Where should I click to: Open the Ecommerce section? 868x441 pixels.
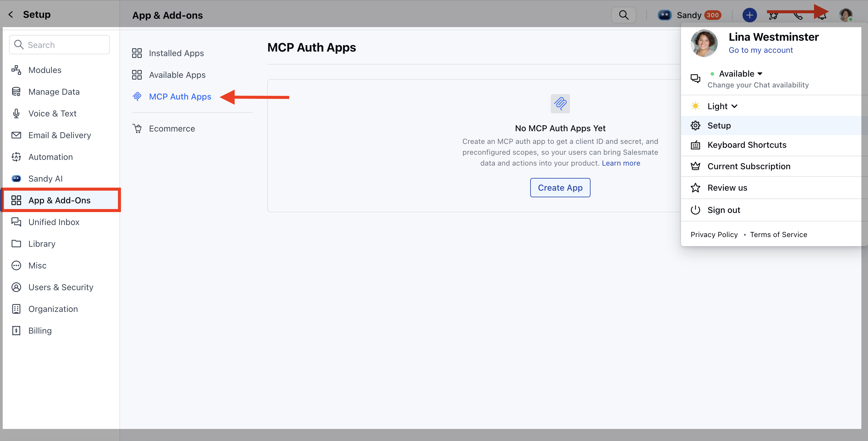pyautogui.click(x=163, y=129)
